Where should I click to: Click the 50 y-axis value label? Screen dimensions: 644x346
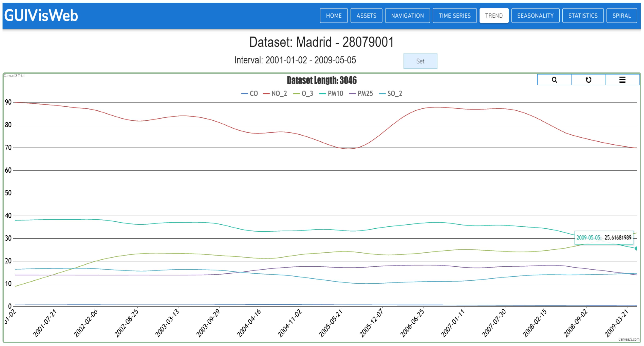(8, 193)
